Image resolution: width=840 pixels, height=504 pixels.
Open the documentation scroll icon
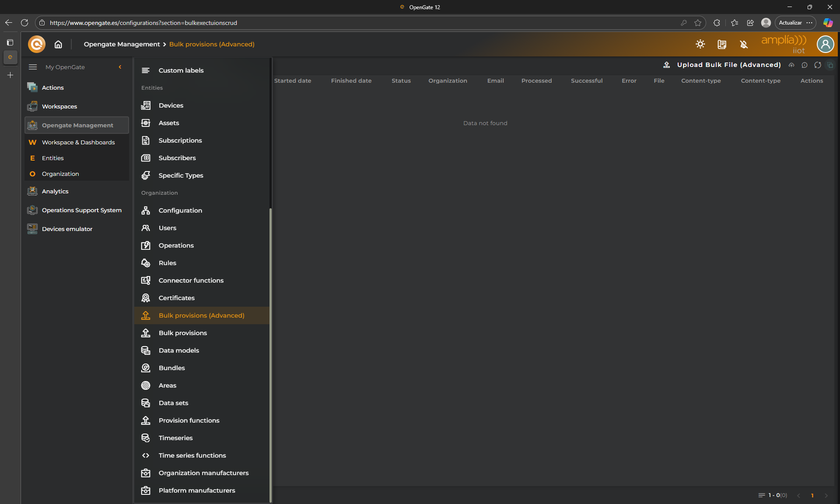(x=722, y=44)
